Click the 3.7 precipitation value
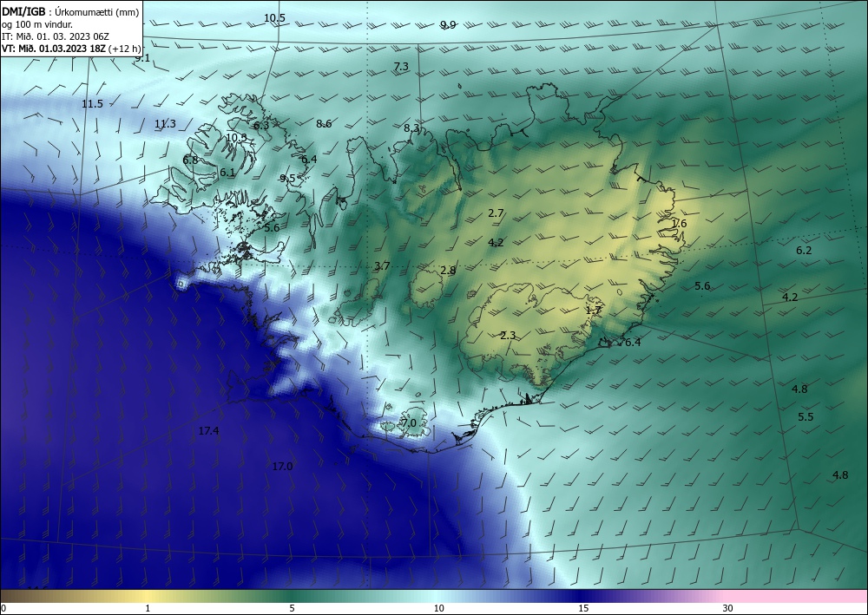 click(x=382, y=265)
